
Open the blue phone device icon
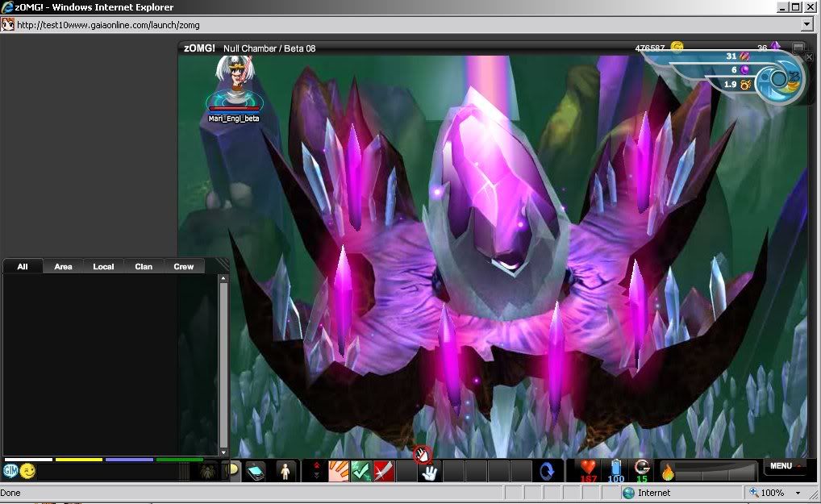click(x=256, y=472)
